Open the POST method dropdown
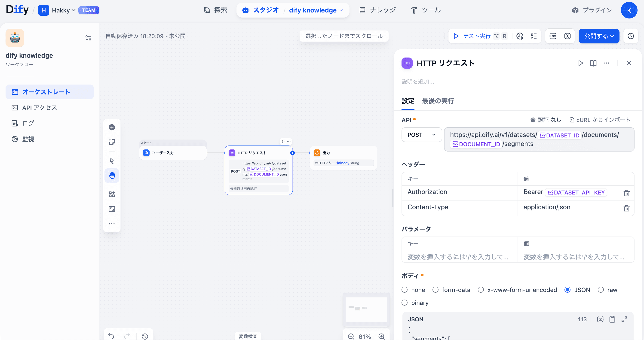This screenshot has height=340, width=644. (x=421, y=135)
